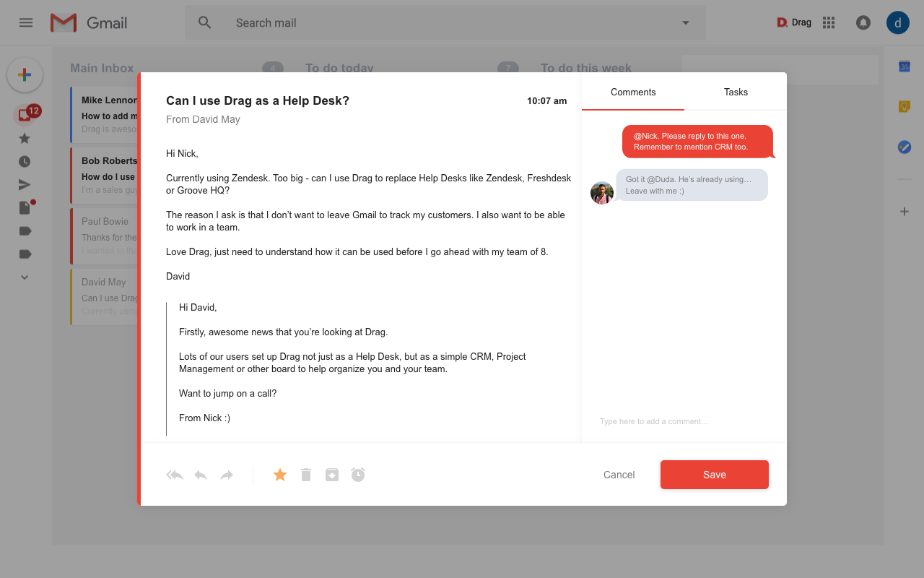The height and width of the screenshot is (578, 924).
Task: Click the 'From Nick :)' signature line
Action: click(x=204, y=418)
